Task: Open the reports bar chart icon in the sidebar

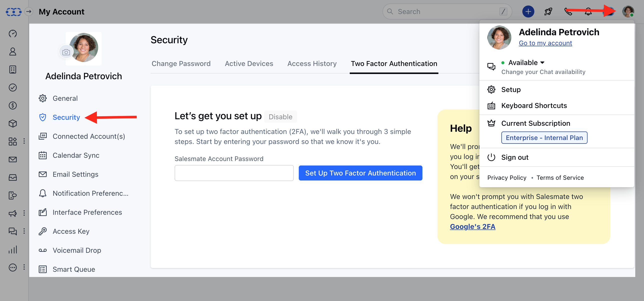Action: pyautogui.click(x=13, y=250)
